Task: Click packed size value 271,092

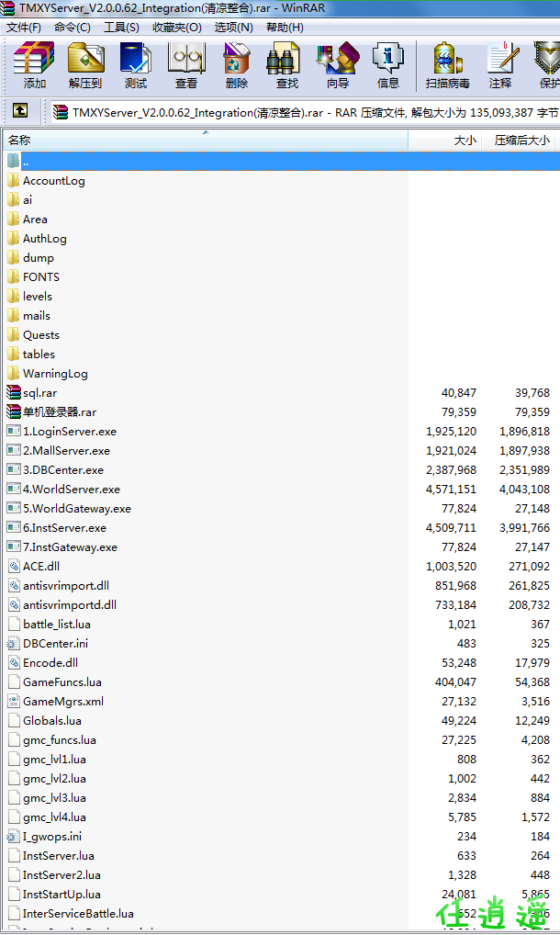Action: (529, 566)
